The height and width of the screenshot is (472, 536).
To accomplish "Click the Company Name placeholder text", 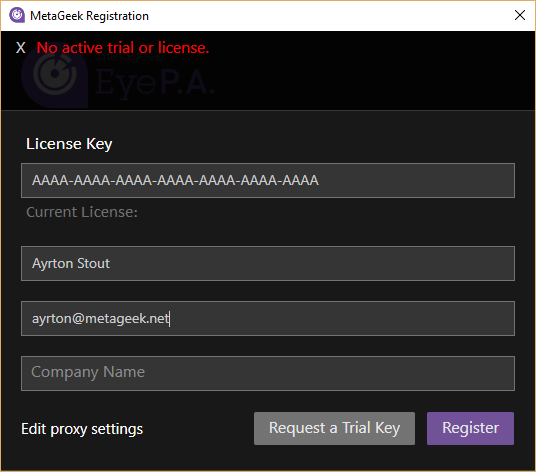I will tap(88, 372).
